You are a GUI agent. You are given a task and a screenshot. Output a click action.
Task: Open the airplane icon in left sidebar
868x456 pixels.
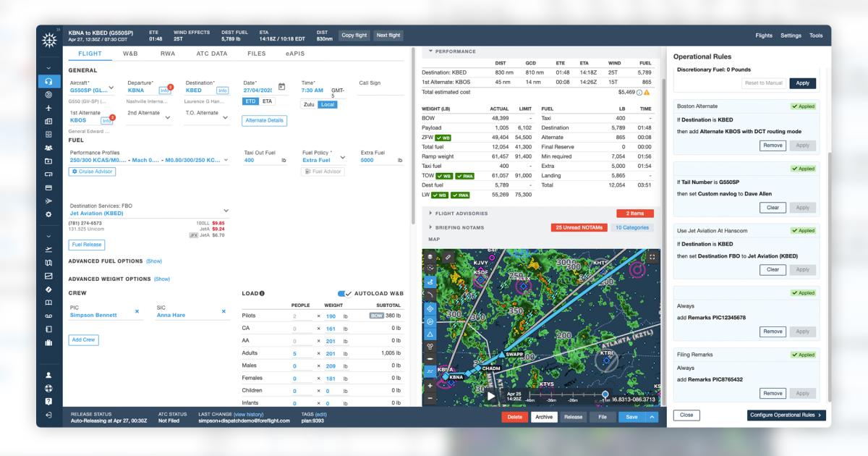coord(48,108)
